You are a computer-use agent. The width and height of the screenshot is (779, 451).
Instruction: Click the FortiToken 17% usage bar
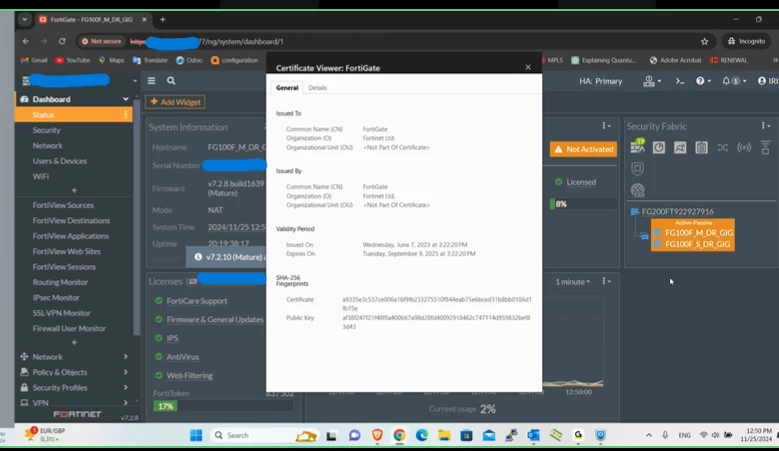click(222, 406)
